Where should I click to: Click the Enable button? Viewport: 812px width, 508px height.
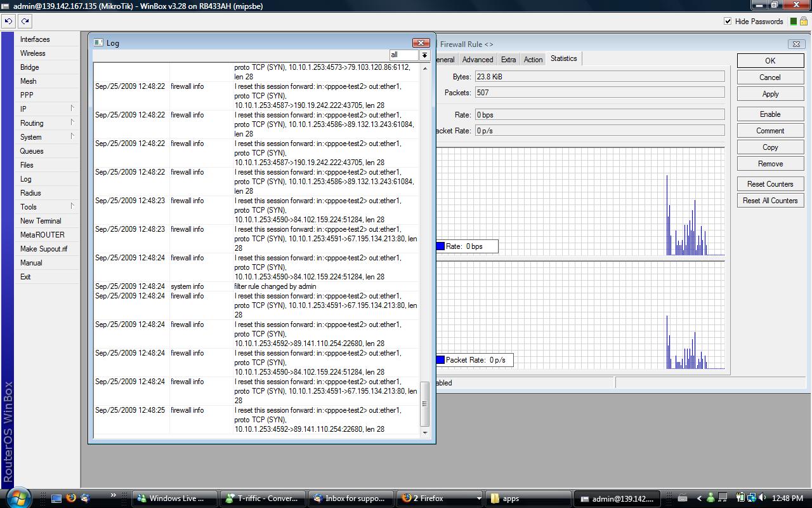click(x=770, y=114)
